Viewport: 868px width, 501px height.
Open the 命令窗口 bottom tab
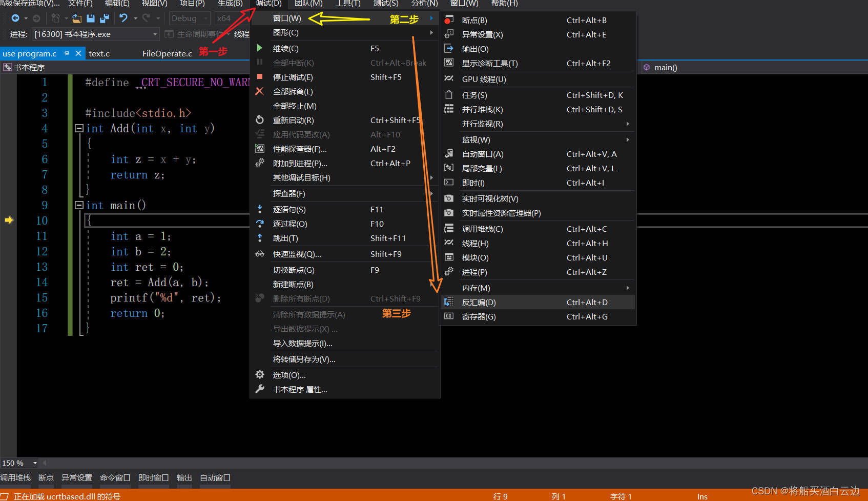click(115, 477)
